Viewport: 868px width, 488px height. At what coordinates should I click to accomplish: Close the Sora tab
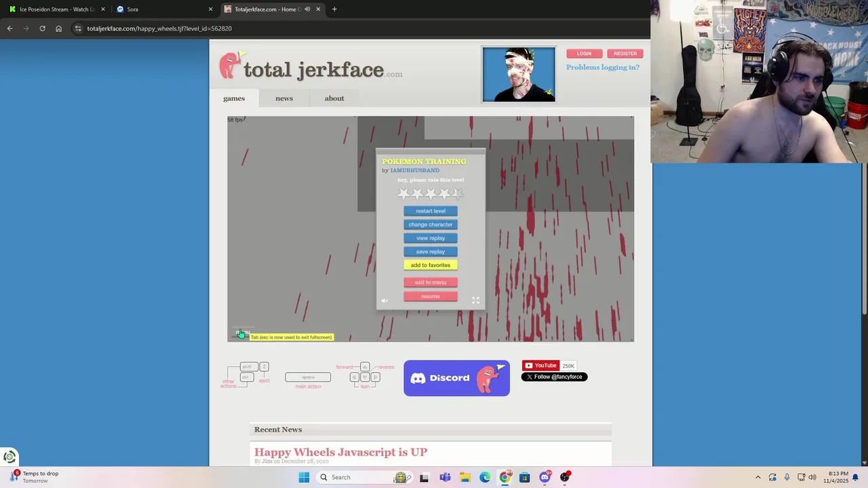(x=210, y=9)
